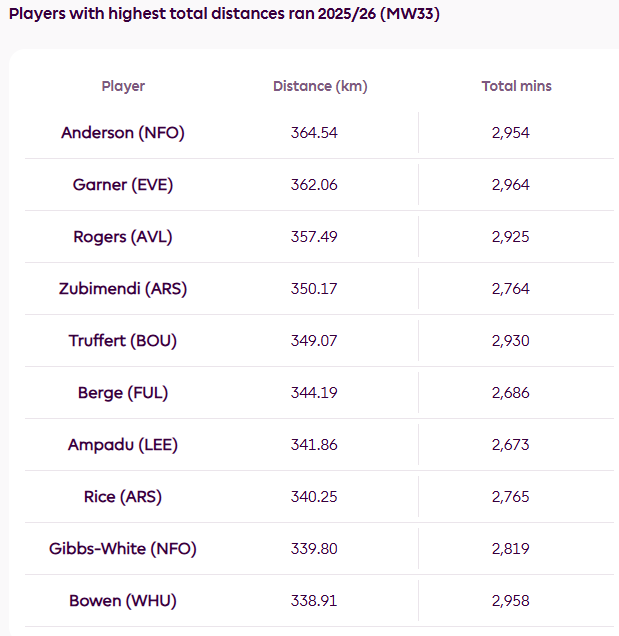Viewport: 619px width, 636px height.
Task: Select Gibbs-White (NFO) in the list
Action: tap(123, 549)
